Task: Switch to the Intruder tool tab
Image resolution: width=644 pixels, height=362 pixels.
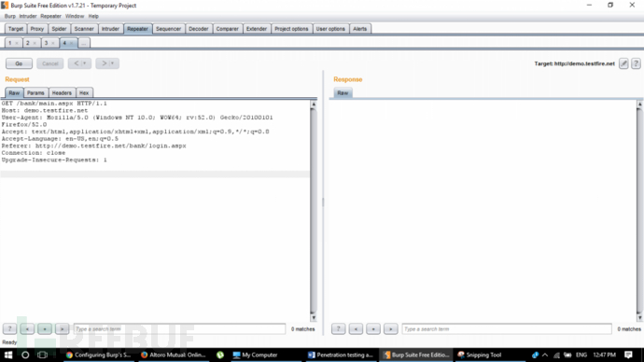Action: point(110,29)
